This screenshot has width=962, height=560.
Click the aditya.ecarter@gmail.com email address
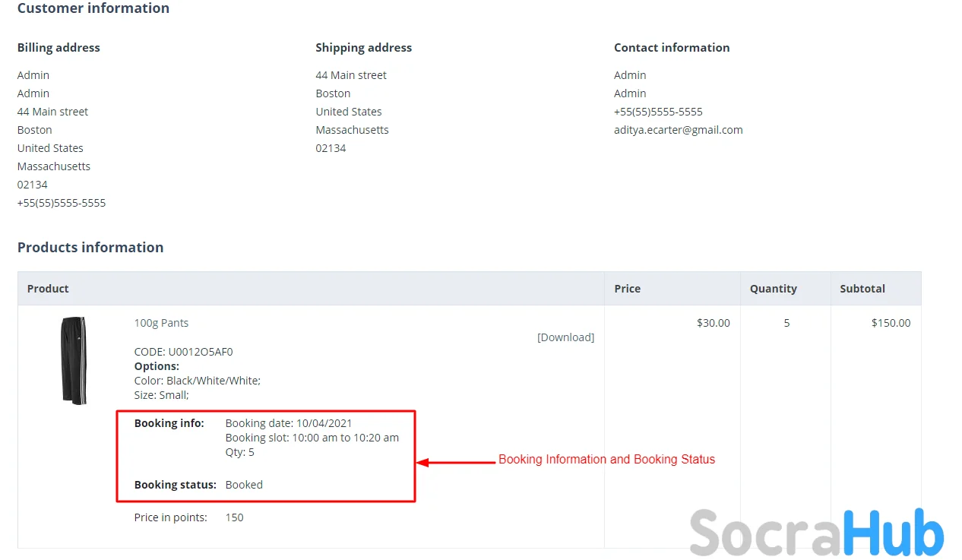(x=678, y=130)
